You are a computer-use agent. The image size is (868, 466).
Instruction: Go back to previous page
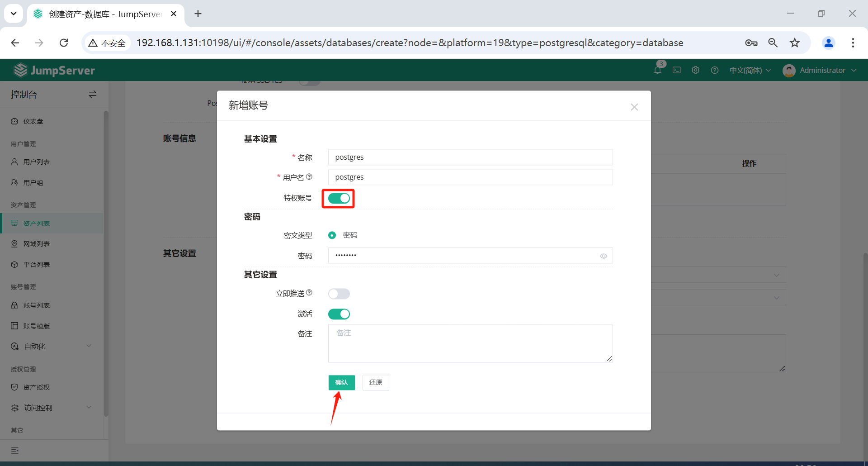[15, 43]
